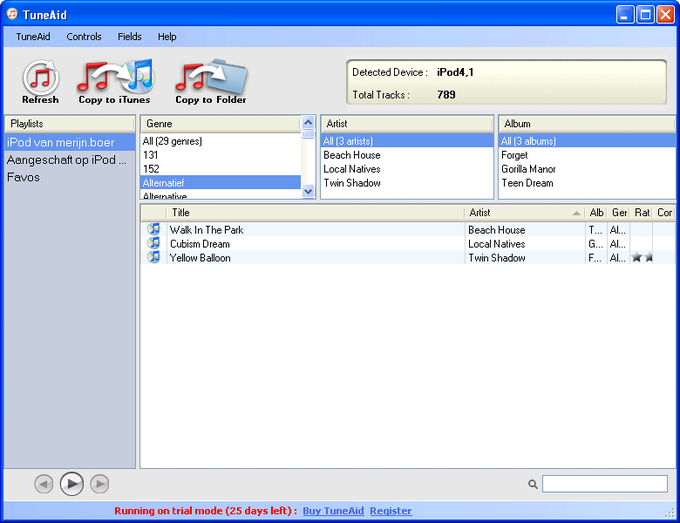Select Beach House in Artist filter list
Screen dimensions: 680x523
[407, 155]
